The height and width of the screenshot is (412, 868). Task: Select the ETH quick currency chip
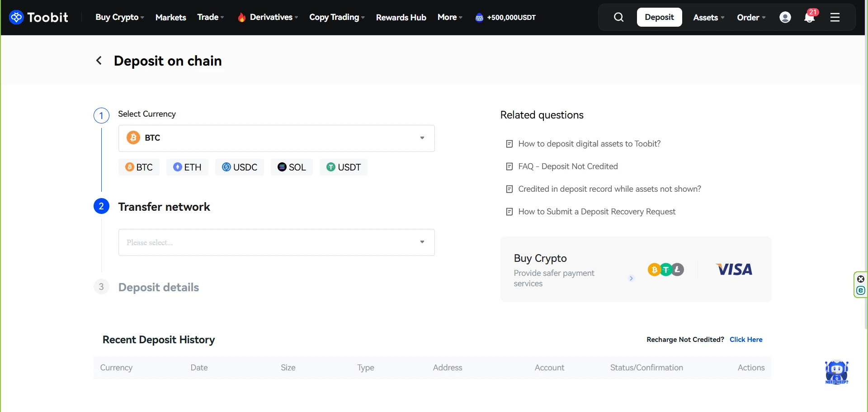point(187,167)
